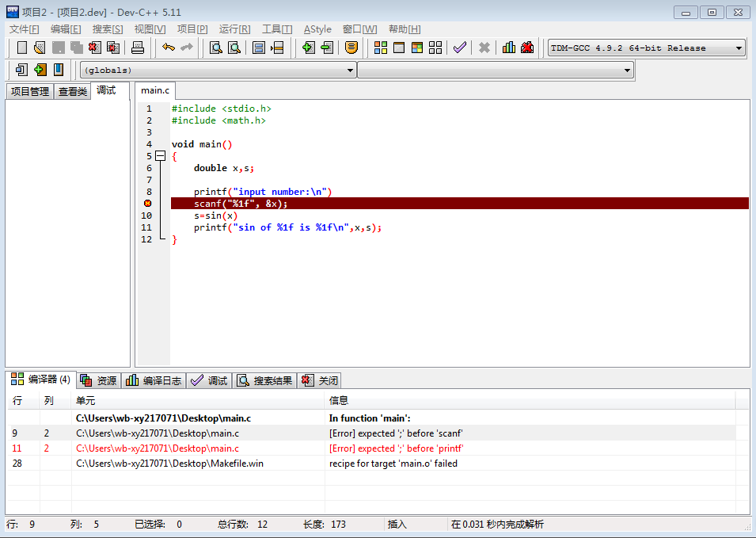Click the Remove file from project icon

(x=327, y=48)
